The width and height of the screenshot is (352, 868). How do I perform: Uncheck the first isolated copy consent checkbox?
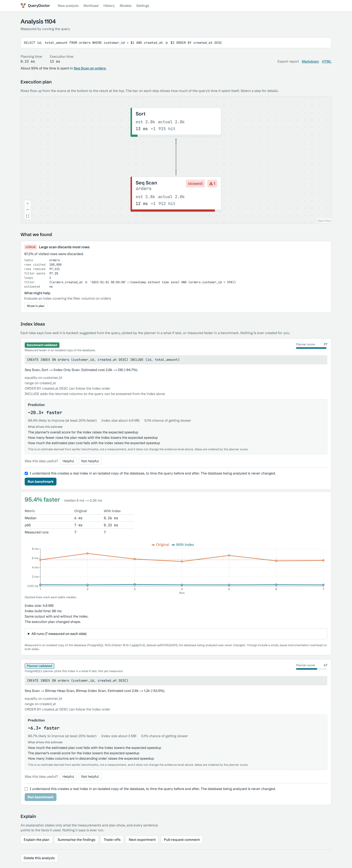[26, 473]
